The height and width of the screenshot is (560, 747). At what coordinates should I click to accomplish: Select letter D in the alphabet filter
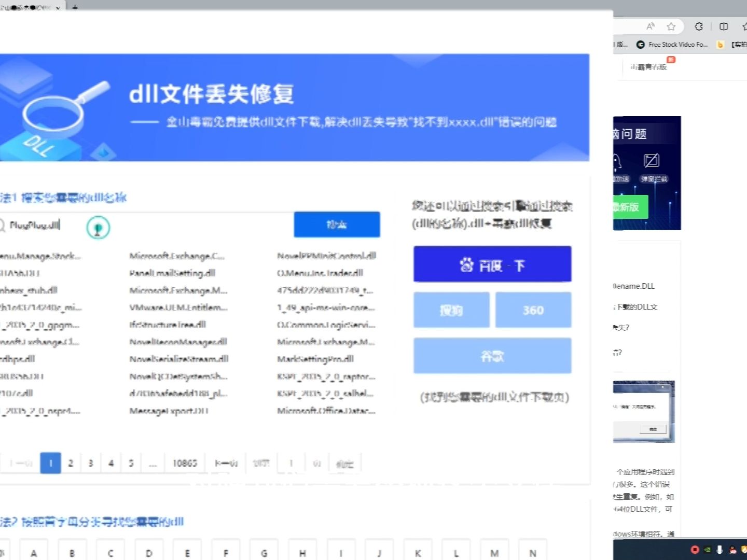click(149, 553)
